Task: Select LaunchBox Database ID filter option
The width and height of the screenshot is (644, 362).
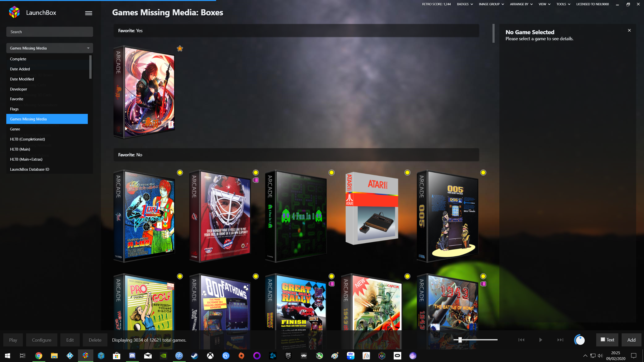Action: click(47, 169)
